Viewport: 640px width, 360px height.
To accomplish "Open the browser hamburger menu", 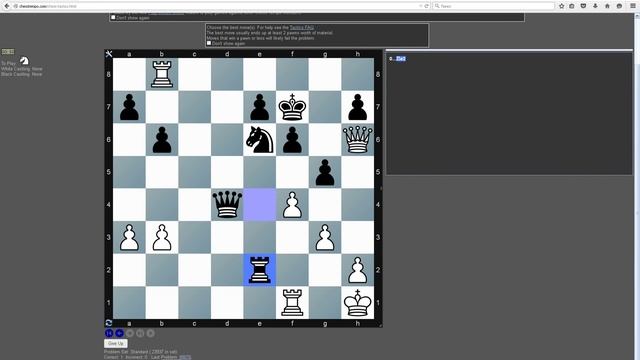I will tap(633, 6).
